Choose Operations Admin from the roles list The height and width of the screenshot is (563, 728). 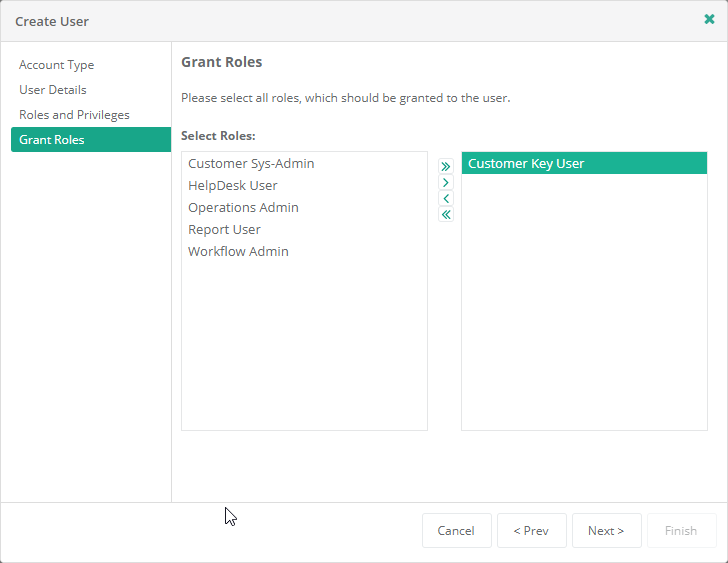[x=243, y=208]
